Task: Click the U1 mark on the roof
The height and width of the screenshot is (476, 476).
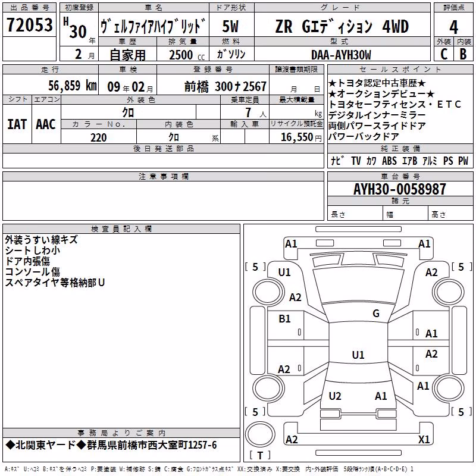Action: click(x=358, y=355)
